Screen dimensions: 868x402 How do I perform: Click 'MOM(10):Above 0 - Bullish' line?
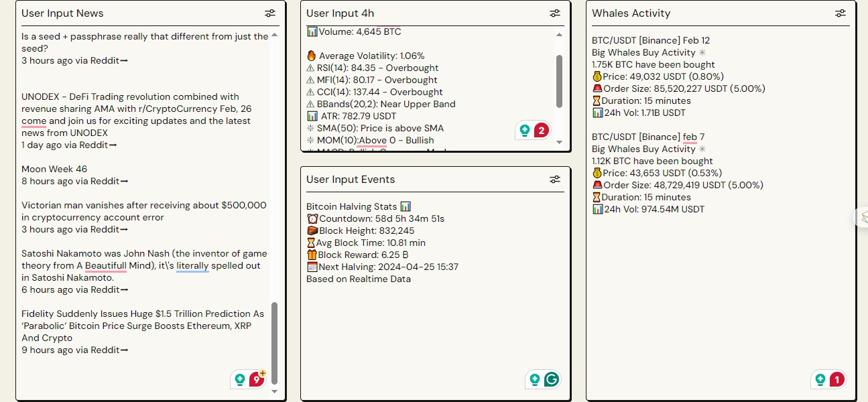tap(370, 140)
